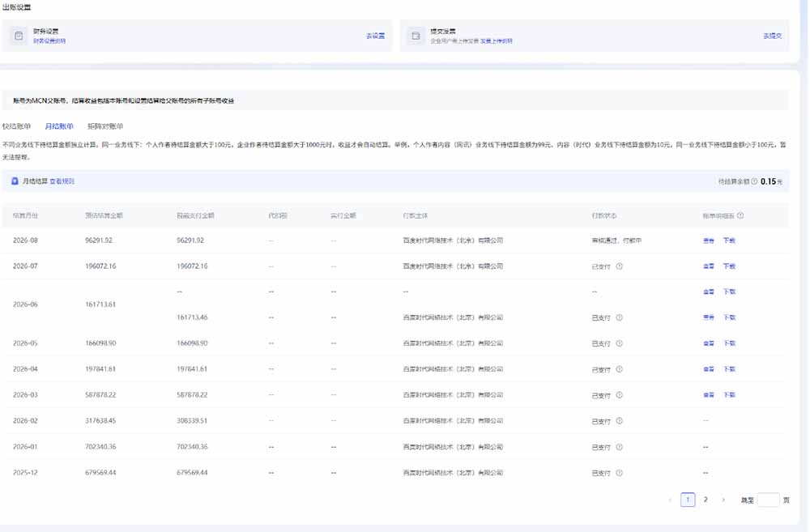Click the blue 月结结算 icon

tap(15, 181)
